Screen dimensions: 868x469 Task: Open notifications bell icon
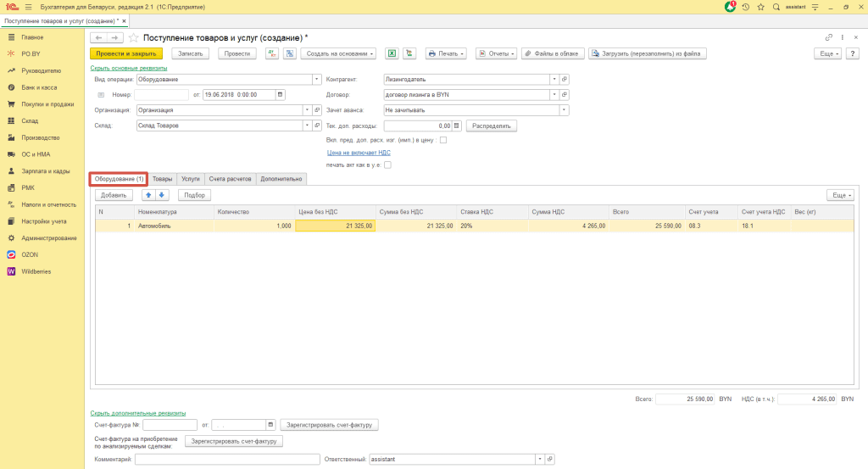(x=730, y=7)
